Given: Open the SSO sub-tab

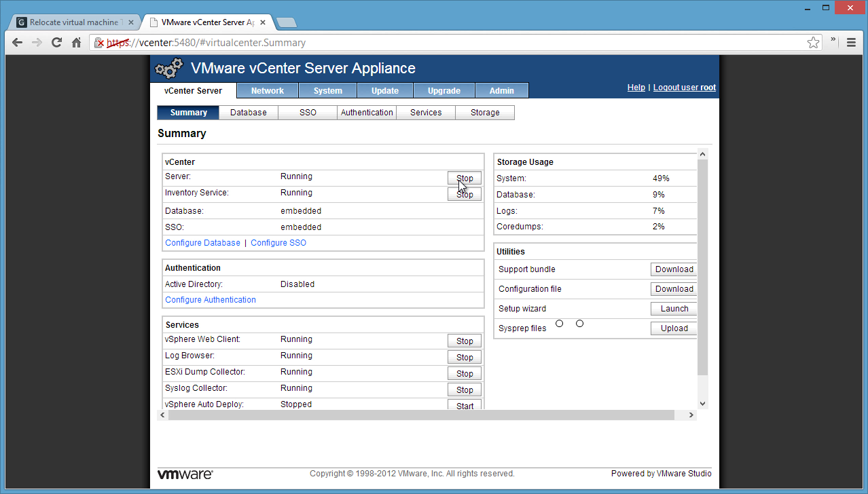Looking at the screenshot, I should (308, 113).
